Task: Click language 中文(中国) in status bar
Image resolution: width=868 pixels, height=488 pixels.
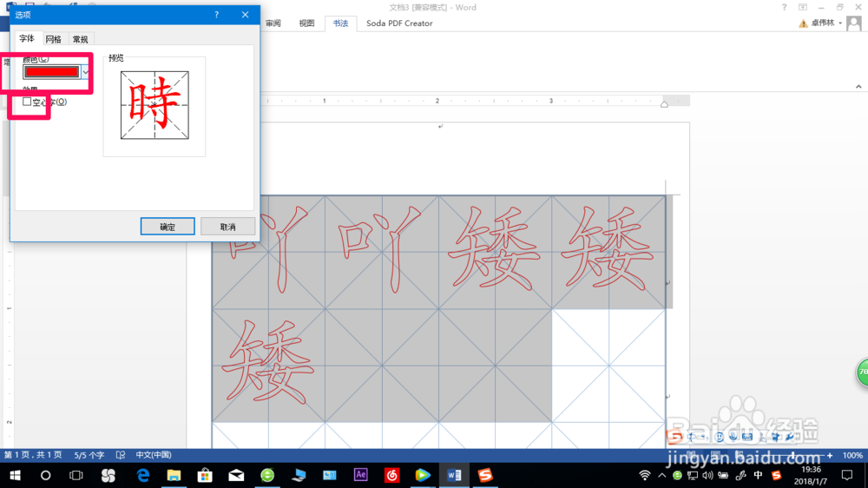Action: [x=154, y=455]
